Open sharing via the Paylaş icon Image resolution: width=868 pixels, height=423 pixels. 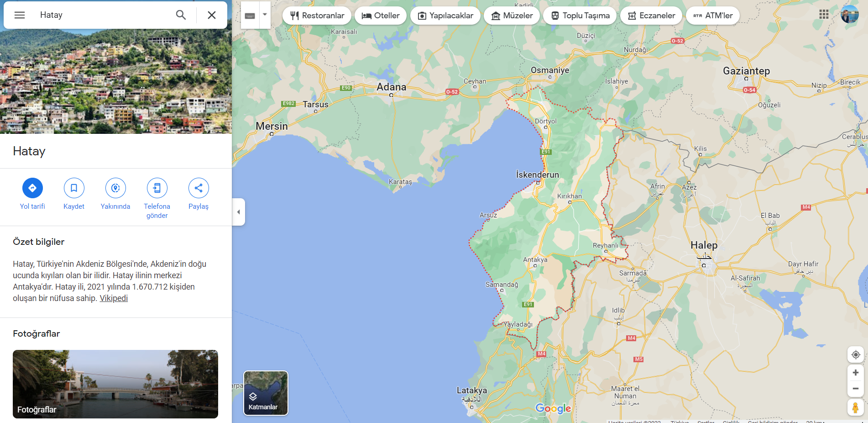click(199, 188)
